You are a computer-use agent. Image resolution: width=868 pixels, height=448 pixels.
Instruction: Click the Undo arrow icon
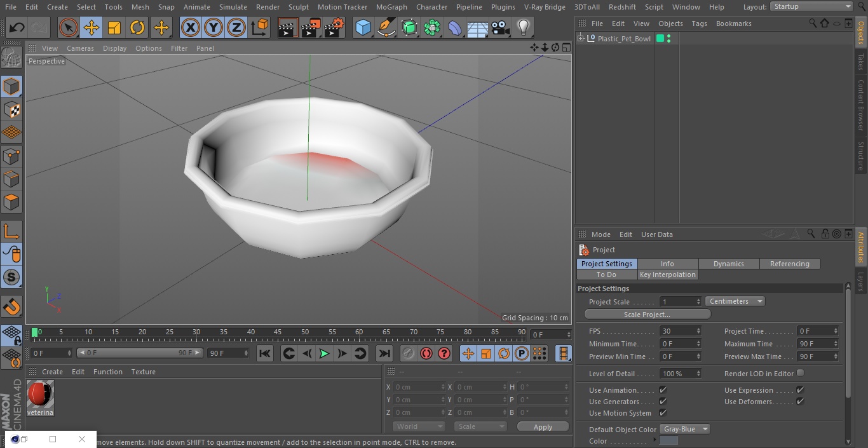click(x=17, y=27)
